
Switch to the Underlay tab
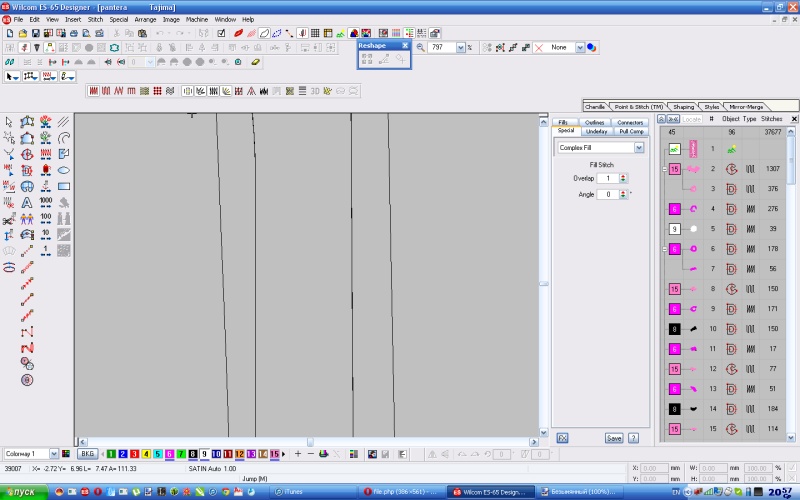click(596, 131)
